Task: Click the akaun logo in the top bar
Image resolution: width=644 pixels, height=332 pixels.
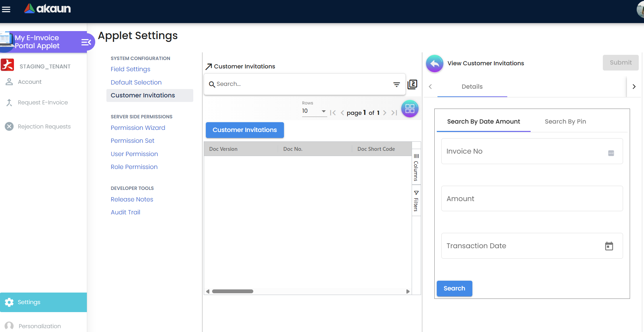Action: tap(47, 9)
